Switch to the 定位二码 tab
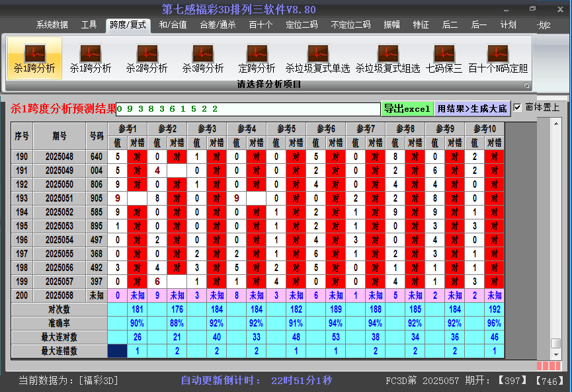Viewport: 572px width, 392px height. (x=302, y=25)
